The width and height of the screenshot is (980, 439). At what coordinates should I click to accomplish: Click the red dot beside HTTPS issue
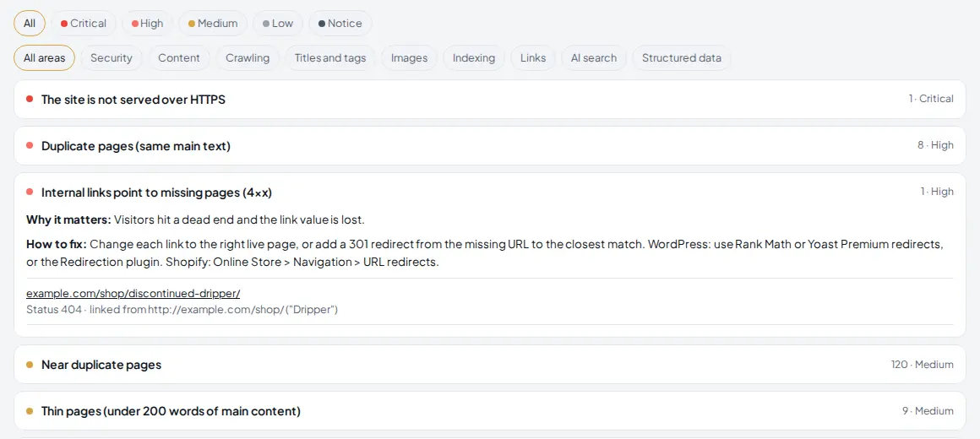(30, 99)
